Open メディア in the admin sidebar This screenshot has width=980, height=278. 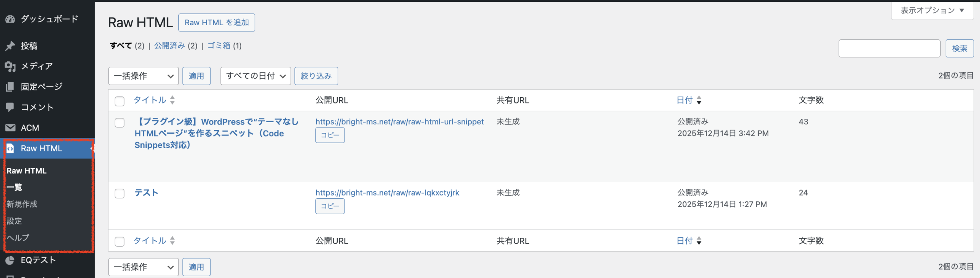click(x=37, y=66)
